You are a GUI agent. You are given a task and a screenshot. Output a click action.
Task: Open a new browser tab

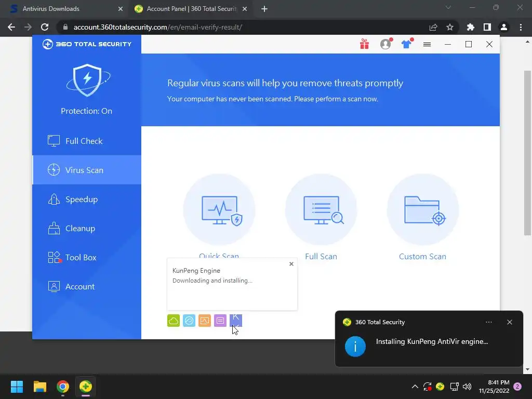[x=264, y=9]
